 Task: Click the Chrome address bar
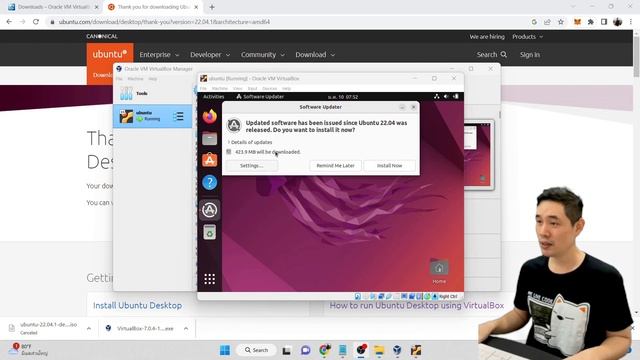tap(286, 22)
